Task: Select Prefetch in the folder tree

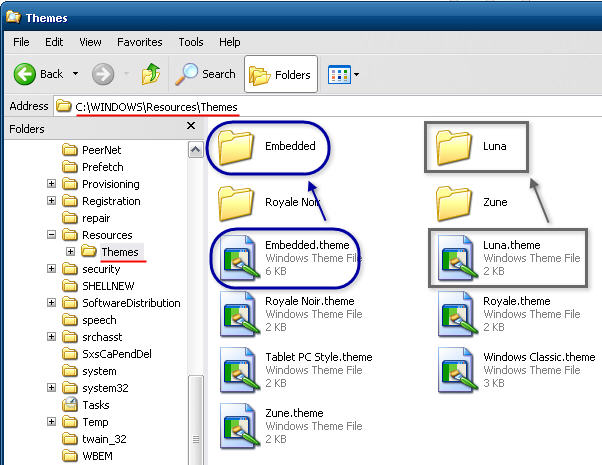Action: (103, 167)
